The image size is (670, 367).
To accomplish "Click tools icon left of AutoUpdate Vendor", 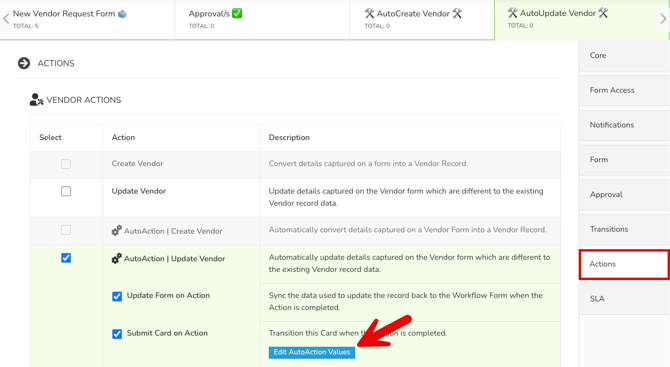I will click(x=512, y=13).
